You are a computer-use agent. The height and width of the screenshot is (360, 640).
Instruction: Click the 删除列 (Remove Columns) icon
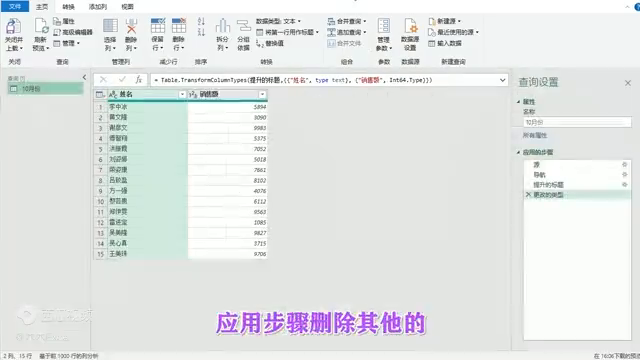[x=131, y=26]
